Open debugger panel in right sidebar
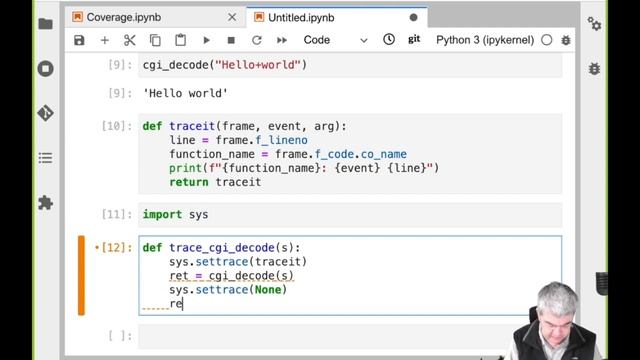The image size is (640, 360). 594,68
